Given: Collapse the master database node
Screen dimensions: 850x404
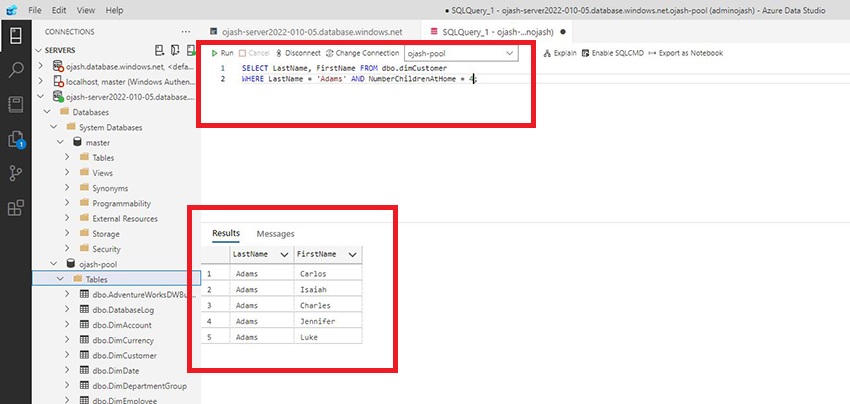Looking at the screenshot, I should click(x=61, y=142).
